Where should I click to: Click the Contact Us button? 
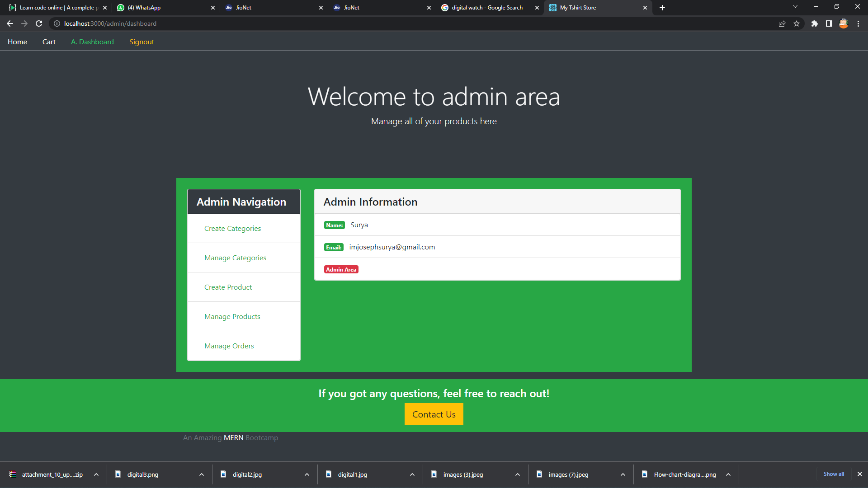(434, 414)
